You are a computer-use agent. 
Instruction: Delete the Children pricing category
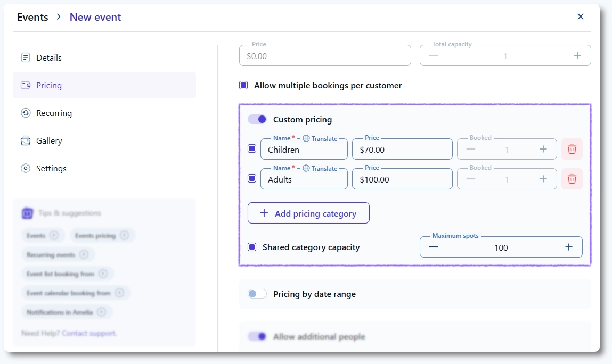point(572,150)
